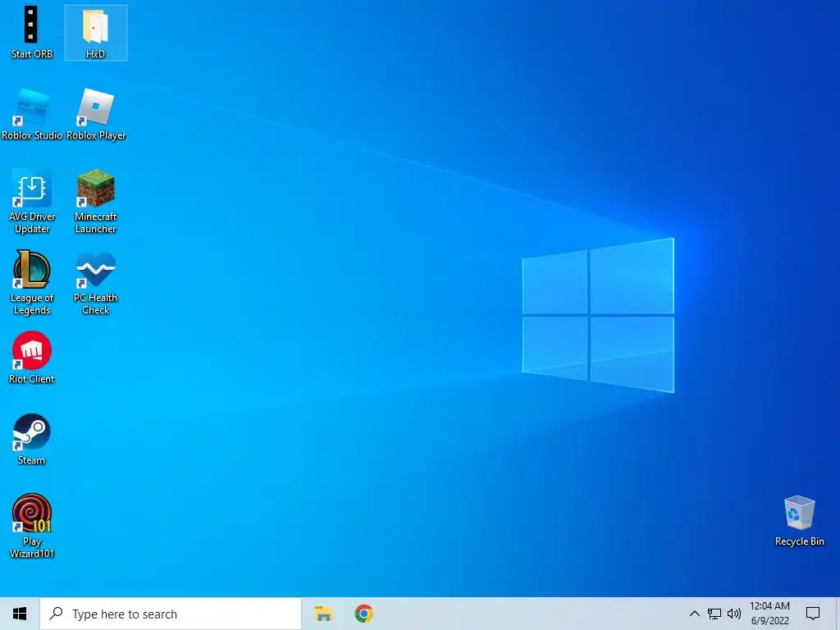840x630 pixels.
Task: Open File Explorer from the taskbar
Action: tap(323, 614)
